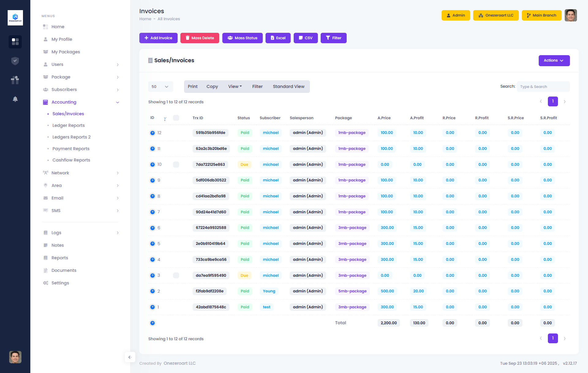The height and width of the screenshot is (373, 588).
Task: Click the Add Invoice button
Action: 158,38
